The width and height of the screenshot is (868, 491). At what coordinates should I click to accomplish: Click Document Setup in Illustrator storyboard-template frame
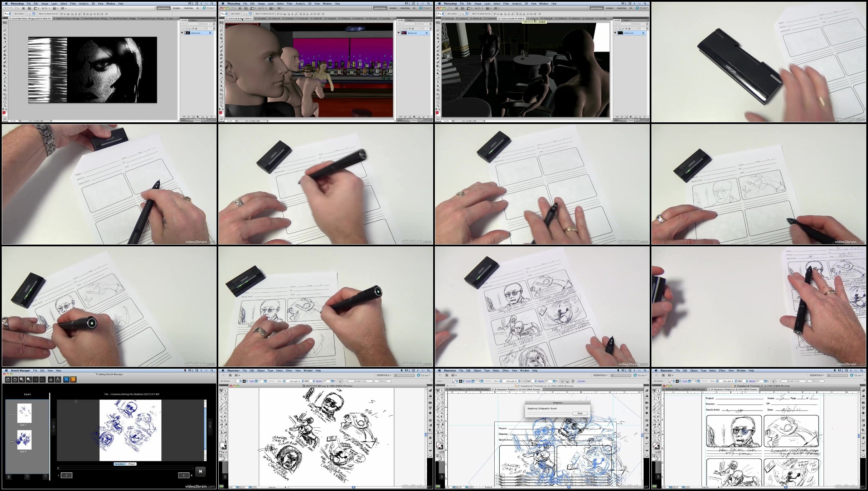pyautogui.click(x=793, y=381)
